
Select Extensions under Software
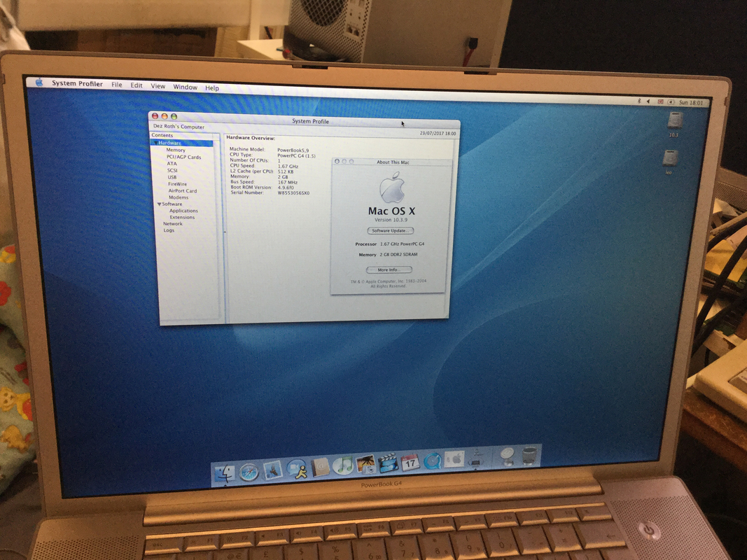182,217
